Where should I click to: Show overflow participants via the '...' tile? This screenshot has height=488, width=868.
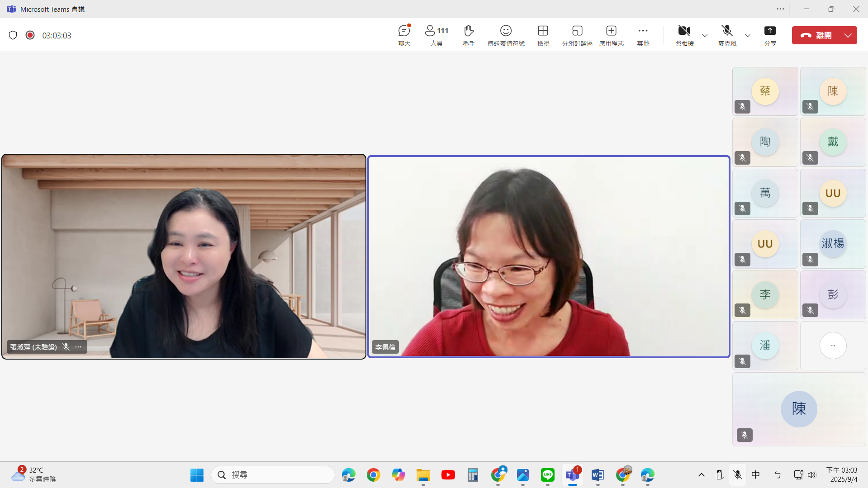pyautogui.click(x=832, y=346)
